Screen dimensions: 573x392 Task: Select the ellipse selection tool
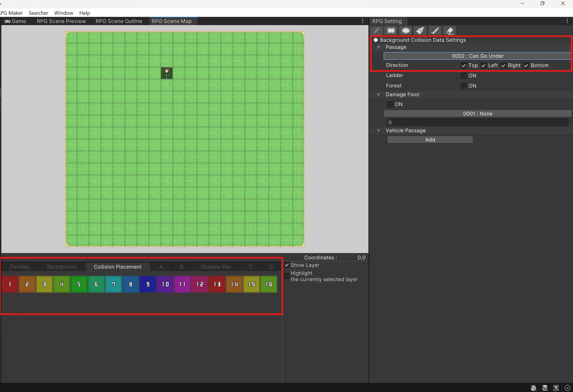tap(405, 31)
